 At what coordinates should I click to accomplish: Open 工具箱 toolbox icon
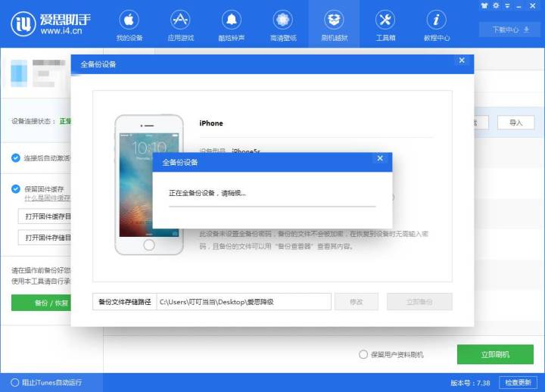(x=385, y=24)
